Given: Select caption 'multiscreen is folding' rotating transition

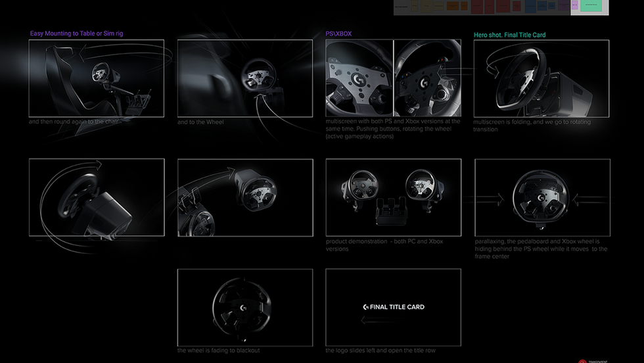Looking at the screenshot, I should (x=532, y=126).
